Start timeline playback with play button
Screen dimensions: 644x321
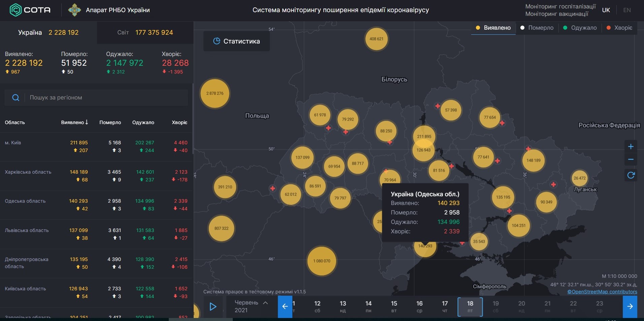tap(213, 307)
